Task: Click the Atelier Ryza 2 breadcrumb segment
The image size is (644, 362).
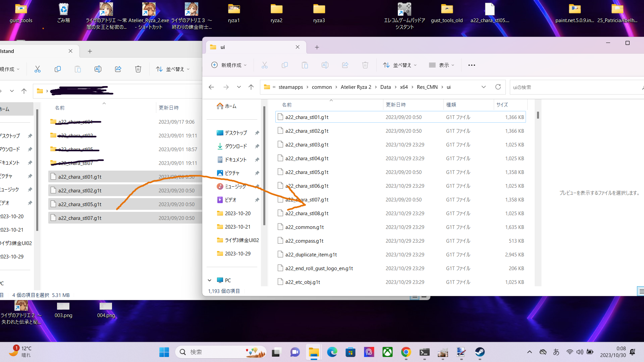Action: [x=356, y=87]
